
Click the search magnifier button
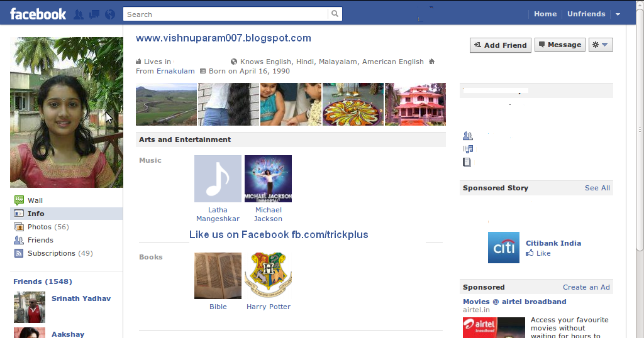click(x=335, y=14)
